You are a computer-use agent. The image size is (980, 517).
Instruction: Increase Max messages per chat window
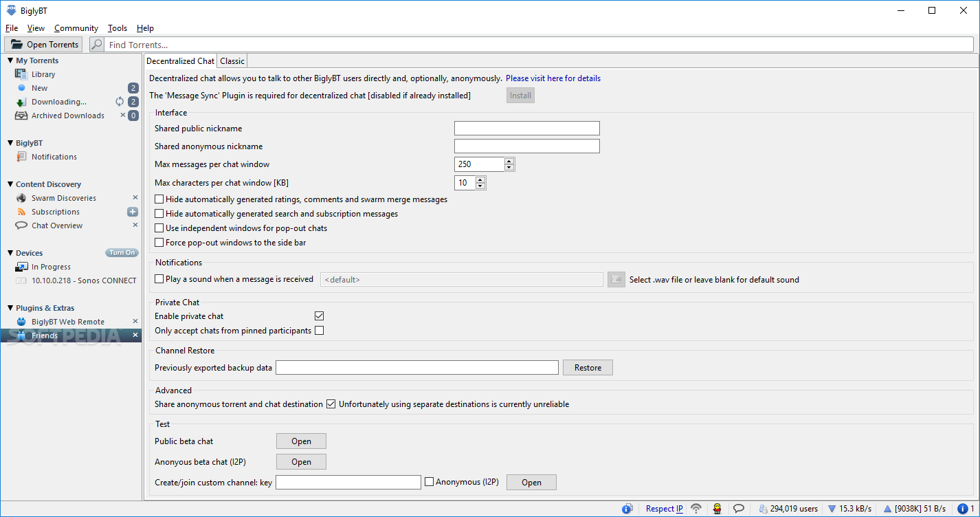[x=509, y=161]
